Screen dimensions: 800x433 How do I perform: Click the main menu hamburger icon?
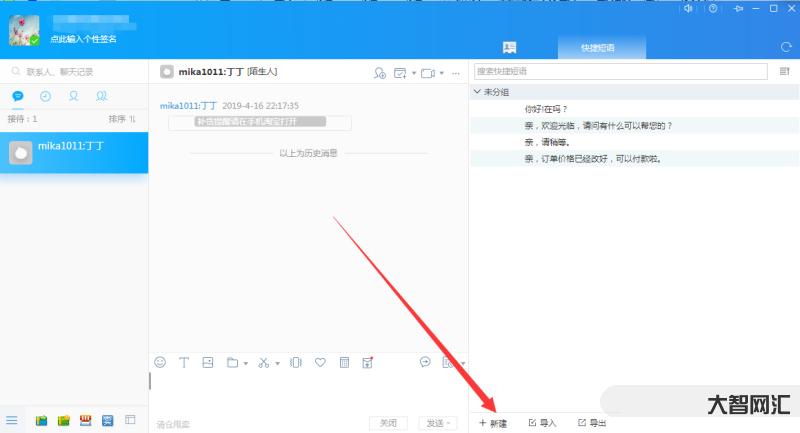[12, 420]
